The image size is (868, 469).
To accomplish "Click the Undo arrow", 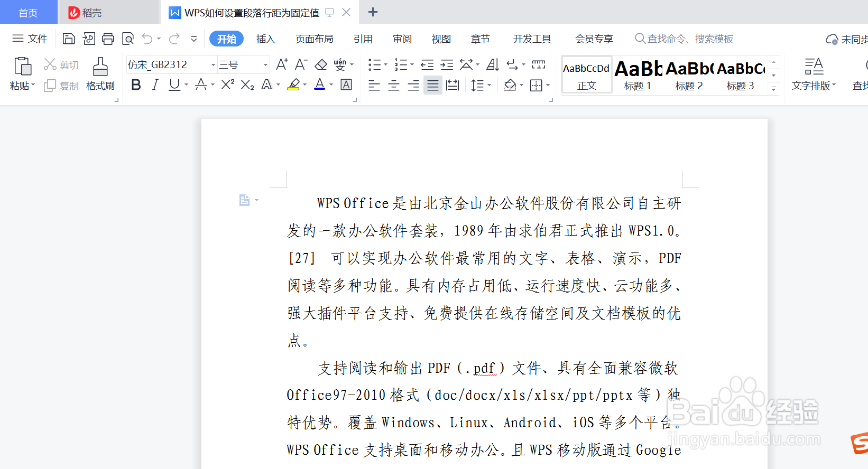I will click(147, 39).
